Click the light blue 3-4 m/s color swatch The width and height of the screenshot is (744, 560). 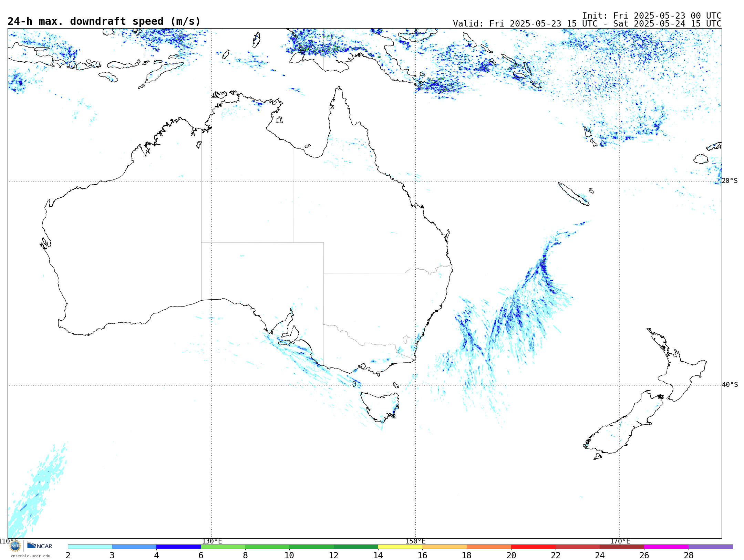[x=134, y=547]
